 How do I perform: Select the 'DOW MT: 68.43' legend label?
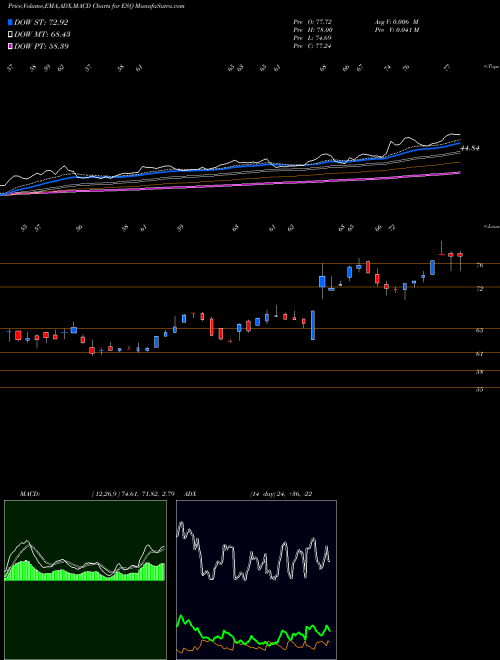click(x=42, y=34)
